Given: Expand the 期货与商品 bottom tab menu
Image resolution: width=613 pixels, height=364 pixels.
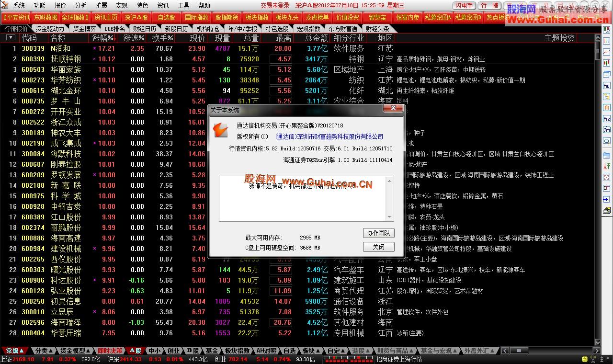Looking at the screenshot, I should click(412, 351).
